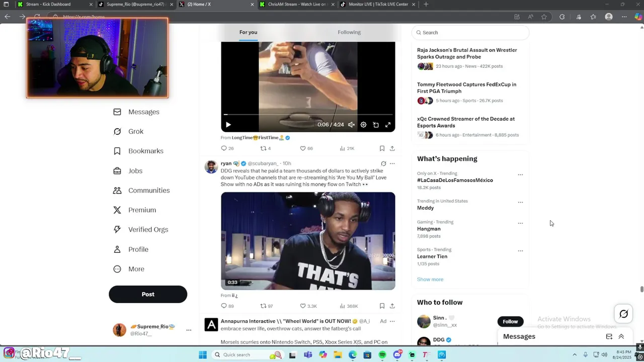Like the post with 66 likes

click(306, 148)
